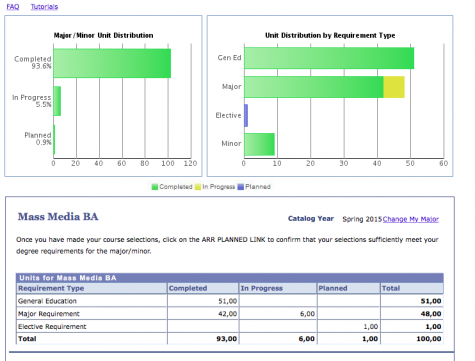Click the In Progress column header in table
The height and width of the screenshot is (361, 475).
click(x=278, y=288)
